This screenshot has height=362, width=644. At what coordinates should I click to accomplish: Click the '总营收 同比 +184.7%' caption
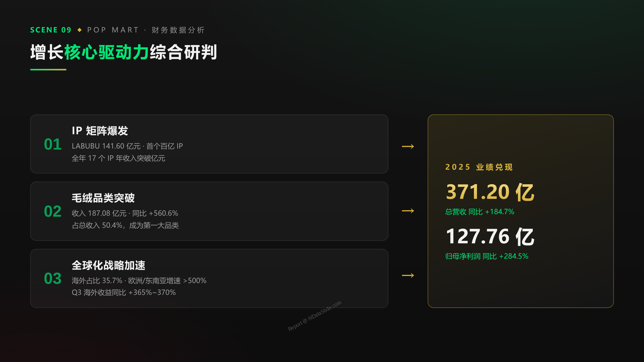click(480, 212)
